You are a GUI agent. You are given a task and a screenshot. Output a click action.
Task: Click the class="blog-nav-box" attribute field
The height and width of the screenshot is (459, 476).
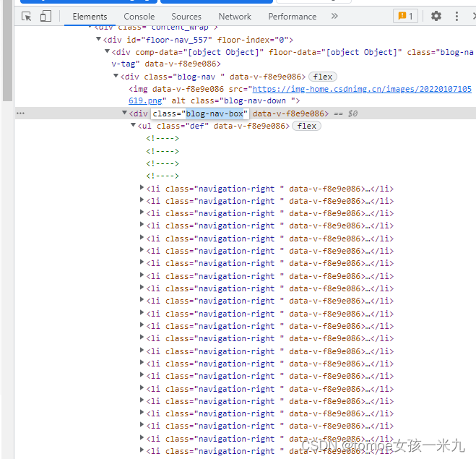click(x=200, y=113)
